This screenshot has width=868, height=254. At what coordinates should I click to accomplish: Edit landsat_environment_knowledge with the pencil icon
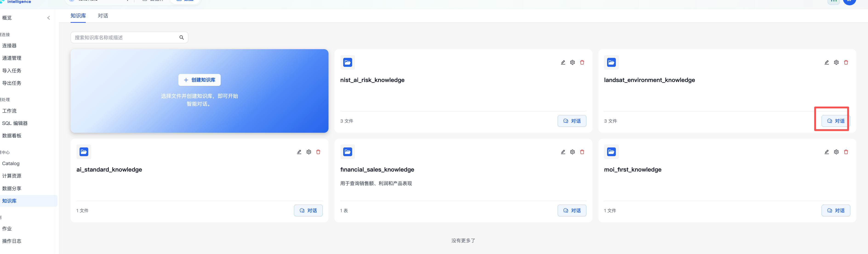(827, 62)
